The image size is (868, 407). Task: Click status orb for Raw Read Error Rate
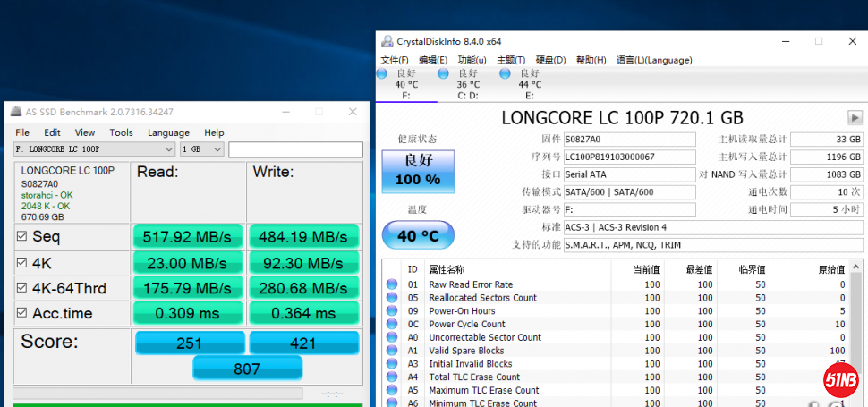[x=391, y=284]
